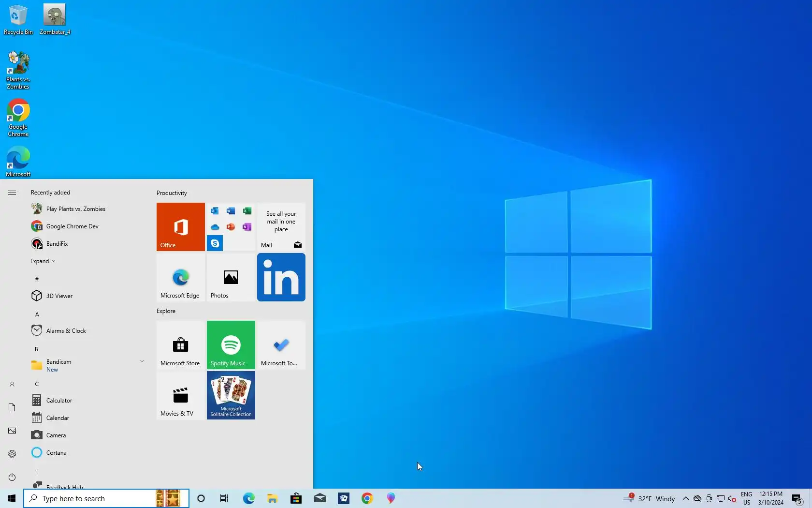
Task: Open 3D Viewer from the app list
Action: point(87,296)
